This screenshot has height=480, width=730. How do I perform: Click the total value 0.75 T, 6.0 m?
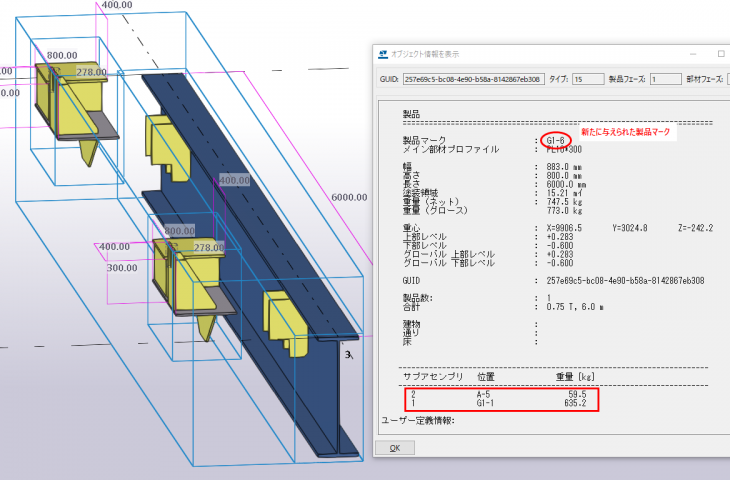click(575, 307)
